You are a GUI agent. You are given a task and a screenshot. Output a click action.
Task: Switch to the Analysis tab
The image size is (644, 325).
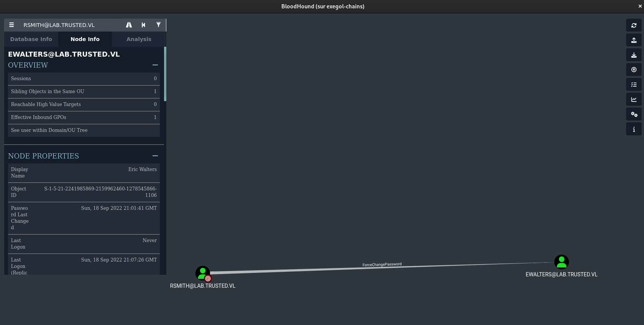pos(139,39)
